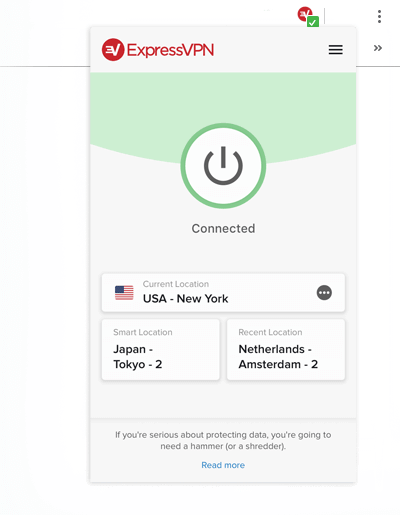Click the ExpressVPN logo

[113, 50]
